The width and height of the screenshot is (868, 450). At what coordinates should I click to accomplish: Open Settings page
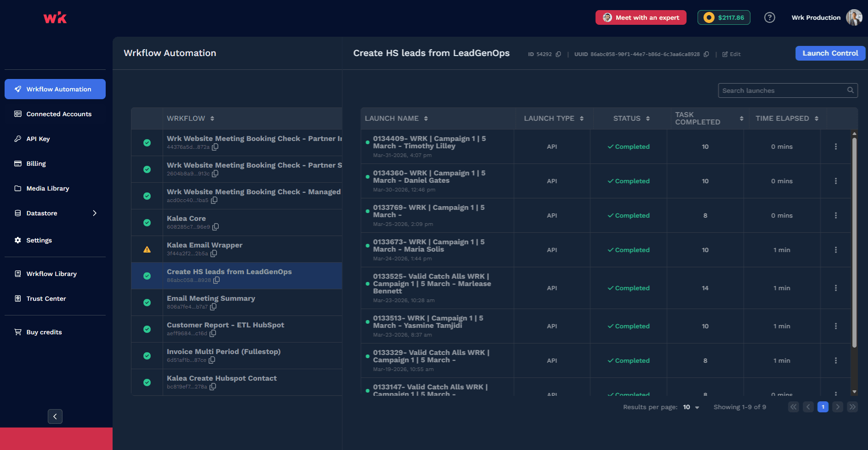coord(55,240)
